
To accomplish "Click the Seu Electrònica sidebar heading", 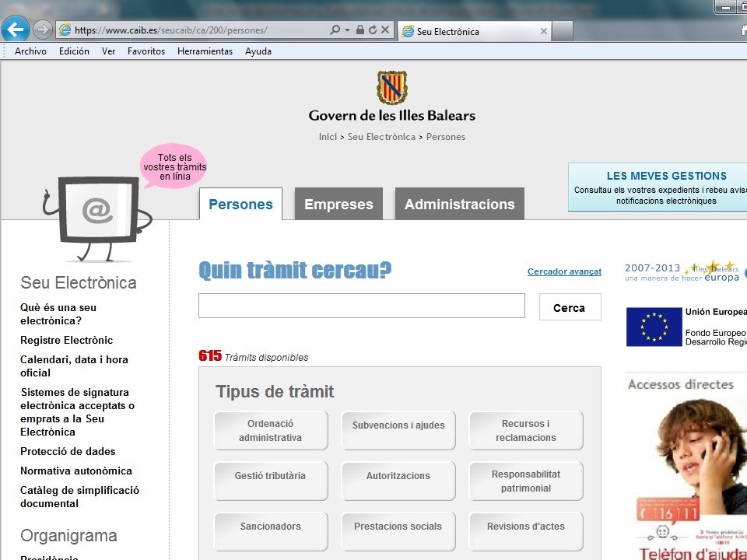I will 79,283.
